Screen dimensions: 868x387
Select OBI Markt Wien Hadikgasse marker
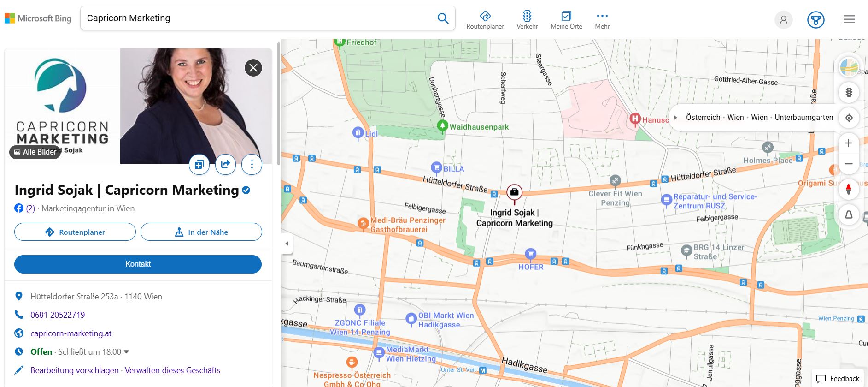(x=411, y=318)
